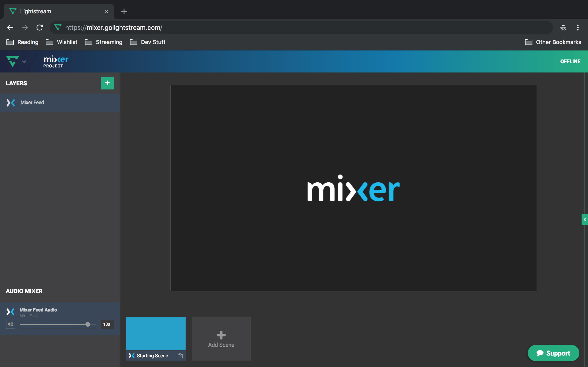
Task: Open the Cast icon in the browser toolbar
Action: coord(563,28)
